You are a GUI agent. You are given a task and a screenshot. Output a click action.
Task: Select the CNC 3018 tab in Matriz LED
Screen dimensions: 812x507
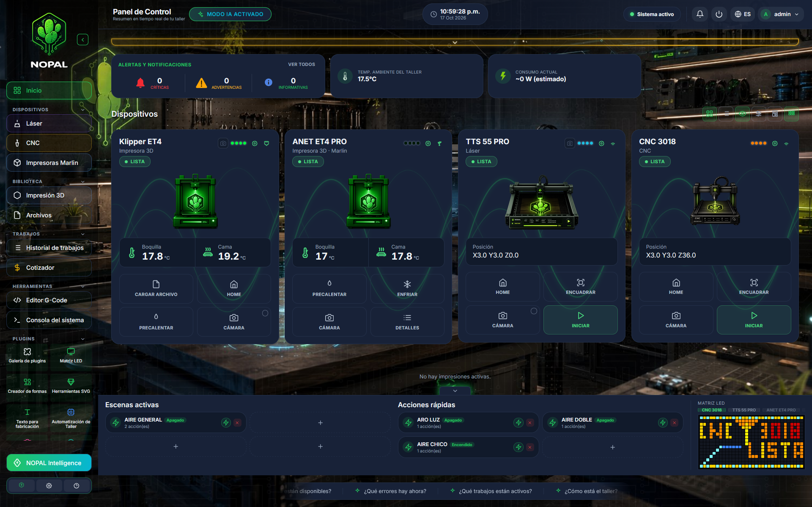(712, 410)
